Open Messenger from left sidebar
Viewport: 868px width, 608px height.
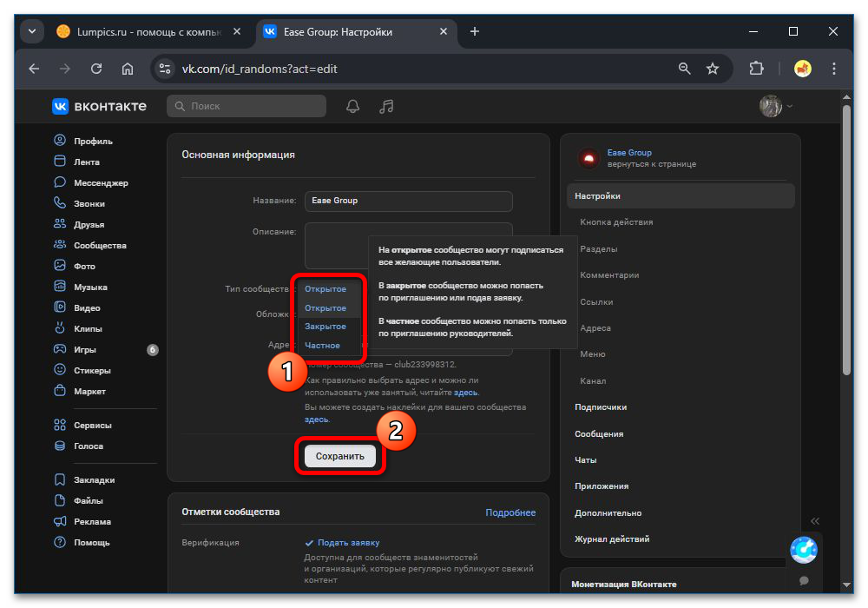[x=100, y=183]
